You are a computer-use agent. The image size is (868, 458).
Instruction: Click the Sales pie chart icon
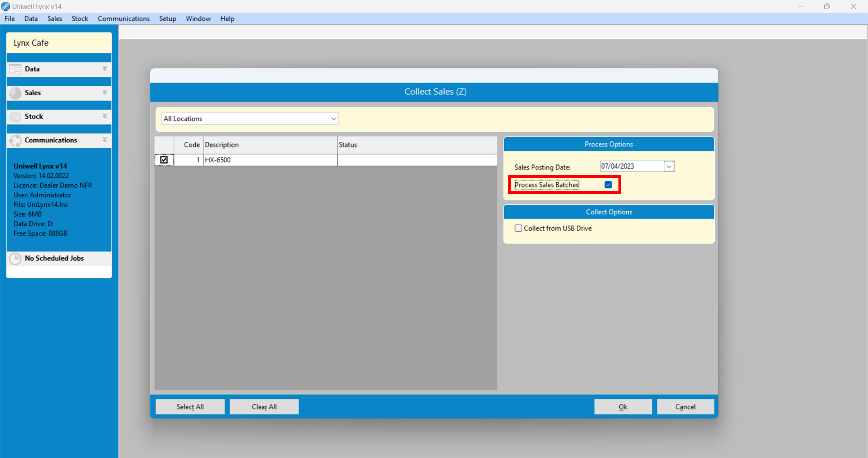(15, 93)
